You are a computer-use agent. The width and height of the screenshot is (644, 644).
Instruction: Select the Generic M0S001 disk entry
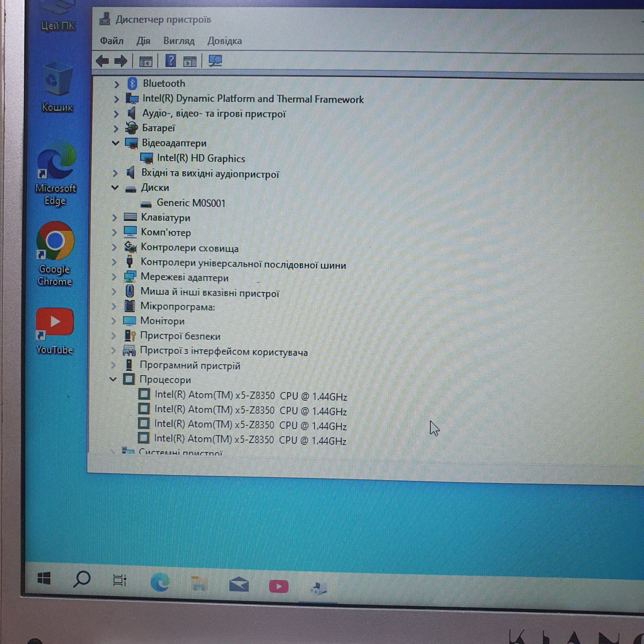(x=191, y=203)
